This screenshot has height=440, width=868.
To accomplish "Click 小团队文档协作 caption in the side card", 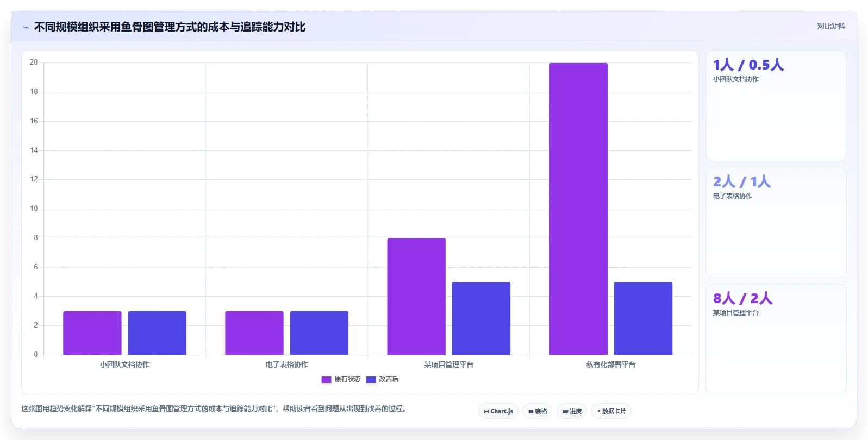I will (x=736, y=79).
